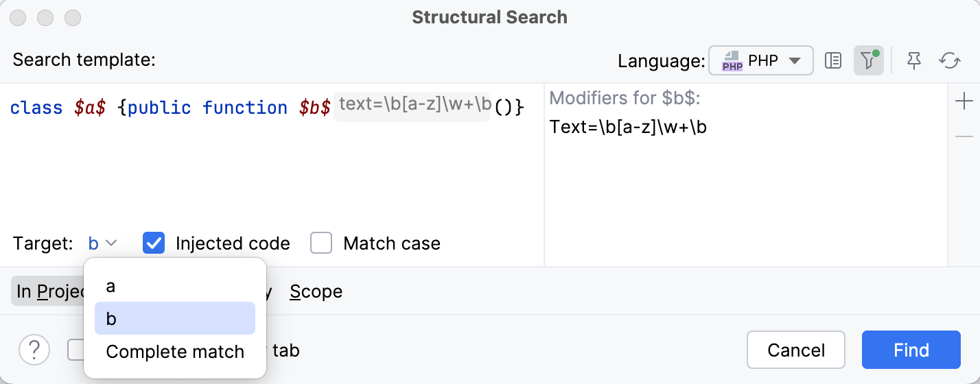Click the Text modifier entry for $b$
This screenshot has width=980, height=384.
629,127
